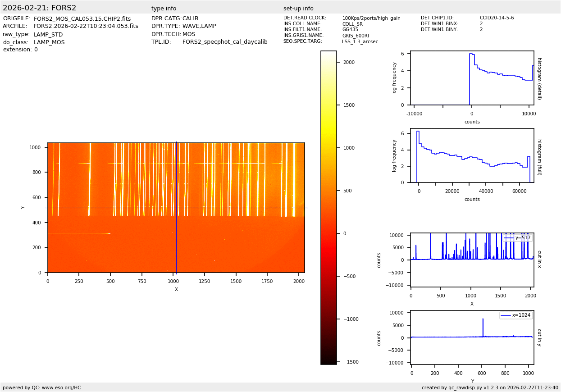Select the 'set-up info' section header
Screen dimensions: 561x392
[298, 9]
